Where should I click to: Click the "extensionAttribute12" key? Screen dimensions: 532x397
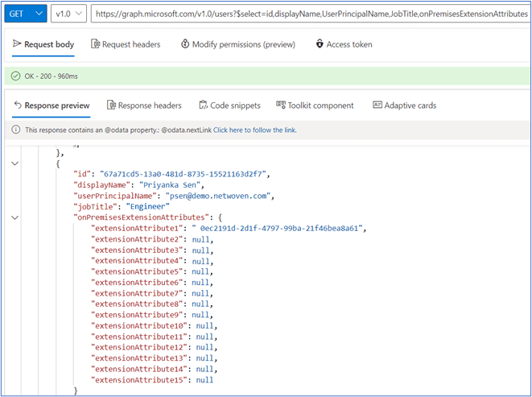138,347
